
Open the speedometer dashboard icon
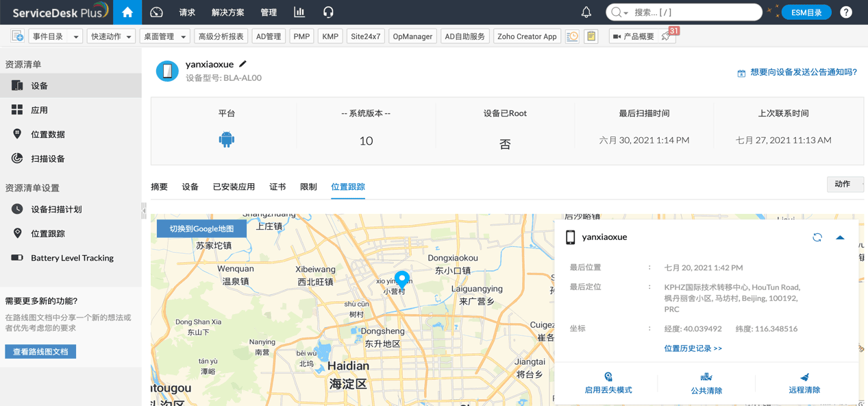pos(156,12)
